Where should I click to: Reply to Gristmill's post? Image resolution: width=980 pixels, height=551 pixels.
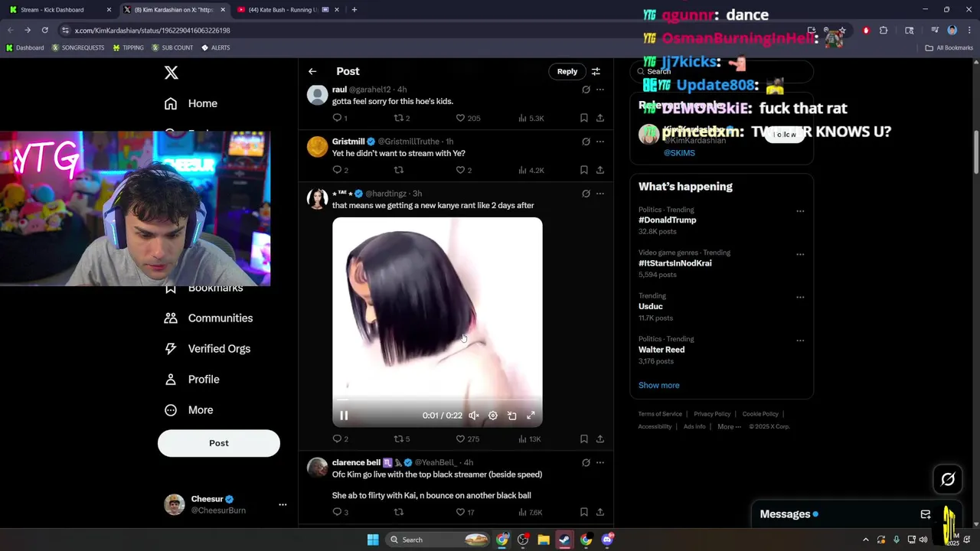pos(337,170)
